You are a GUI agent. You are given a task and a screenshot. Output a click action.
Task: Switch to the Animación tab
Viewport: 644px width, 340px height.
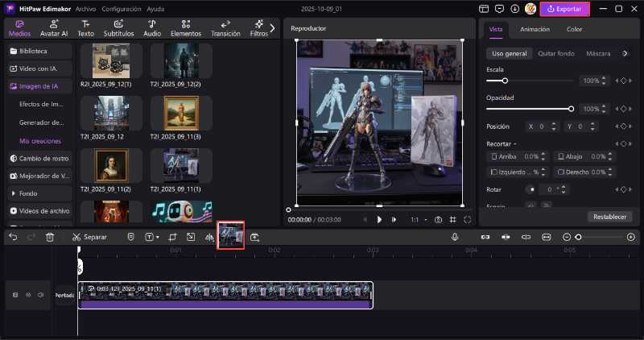click(x=535, y=29)
